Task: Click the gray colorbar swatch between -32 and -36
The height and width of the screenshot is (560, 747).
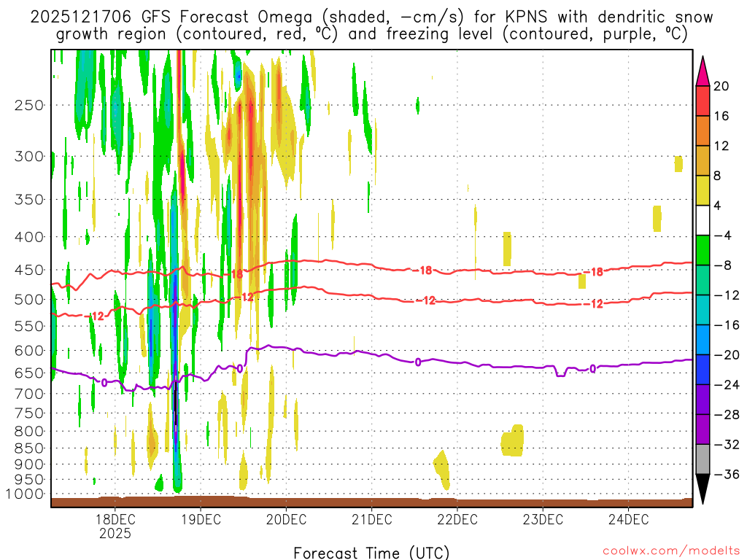Action: click(703, 459)
